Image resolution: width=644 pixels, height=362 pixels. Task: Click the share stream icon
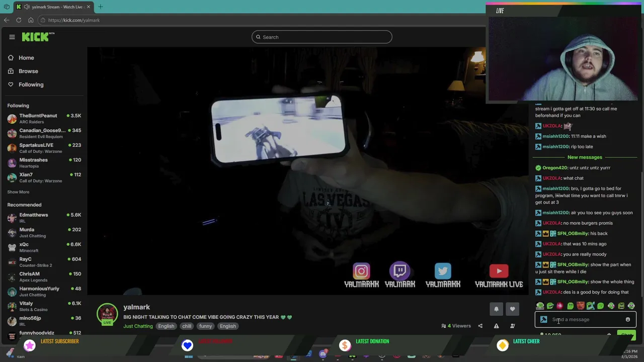point(480,326)
